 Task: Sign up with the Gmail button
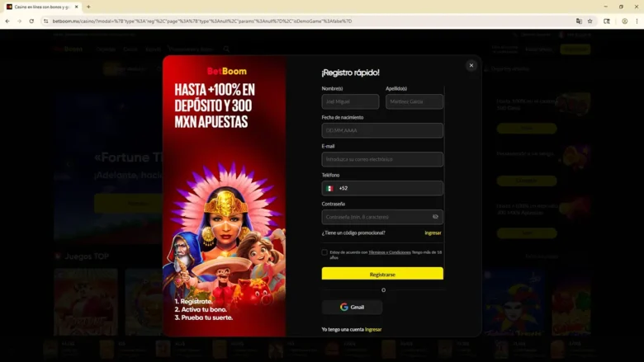click(352, 307)
